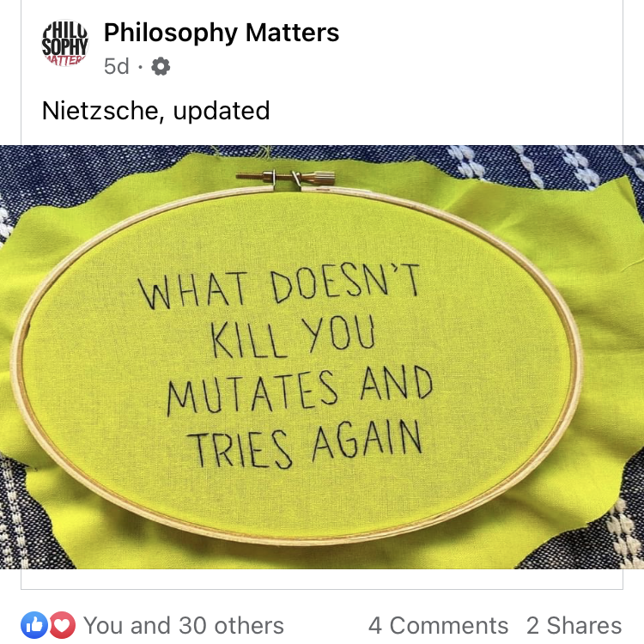Click the embroidered word AND
Screen dimensions: 644x644
[x=397, y=383]
